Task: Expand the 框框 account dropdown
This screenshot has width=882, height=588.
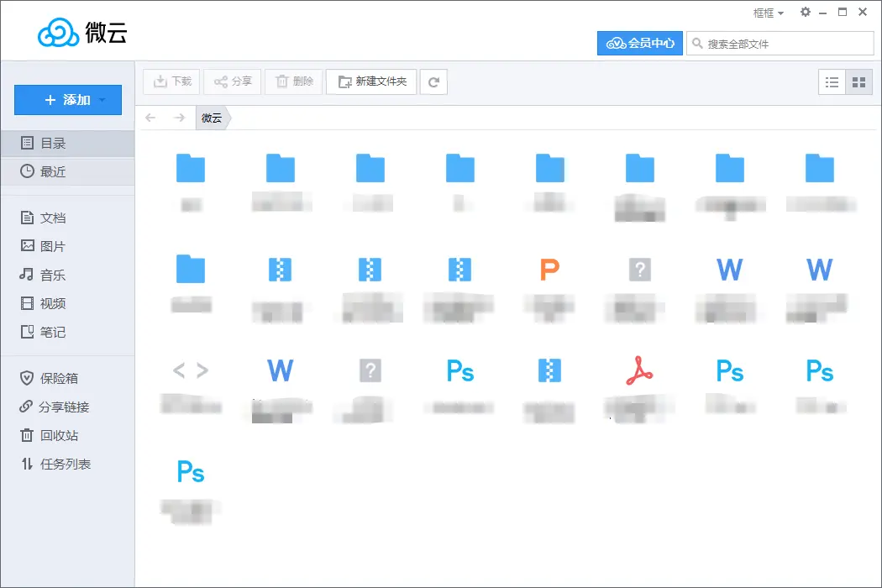Action: [x=769, y=13]
